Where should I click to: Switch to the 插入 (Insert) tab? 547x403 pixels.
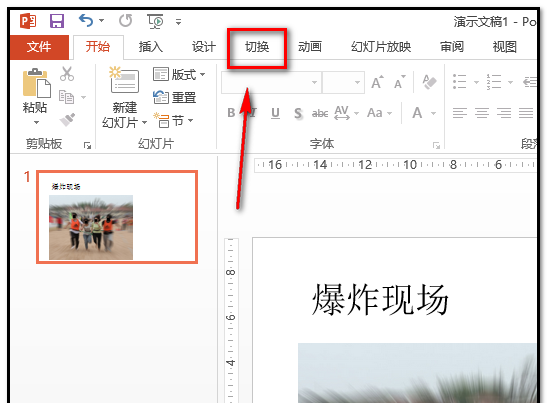pos(151,46)
